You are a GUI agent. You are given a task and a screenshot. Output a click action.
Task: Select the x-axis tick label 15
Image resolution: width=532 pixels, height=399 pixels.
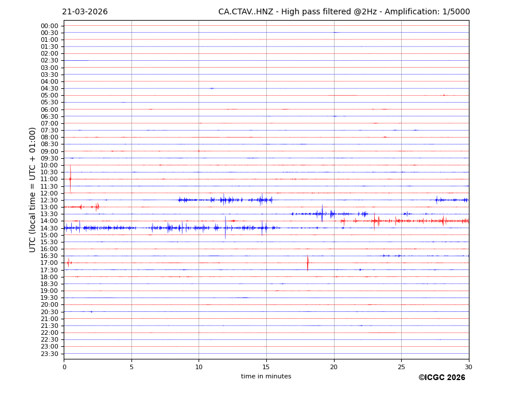[x=266, y=367]
